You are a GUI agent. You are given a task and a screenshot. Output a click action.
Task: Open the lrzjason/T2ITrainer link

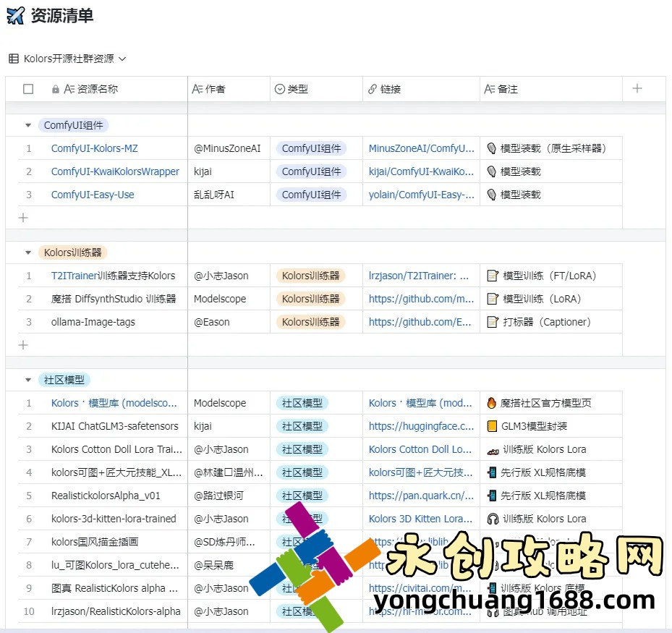(419, 276)
